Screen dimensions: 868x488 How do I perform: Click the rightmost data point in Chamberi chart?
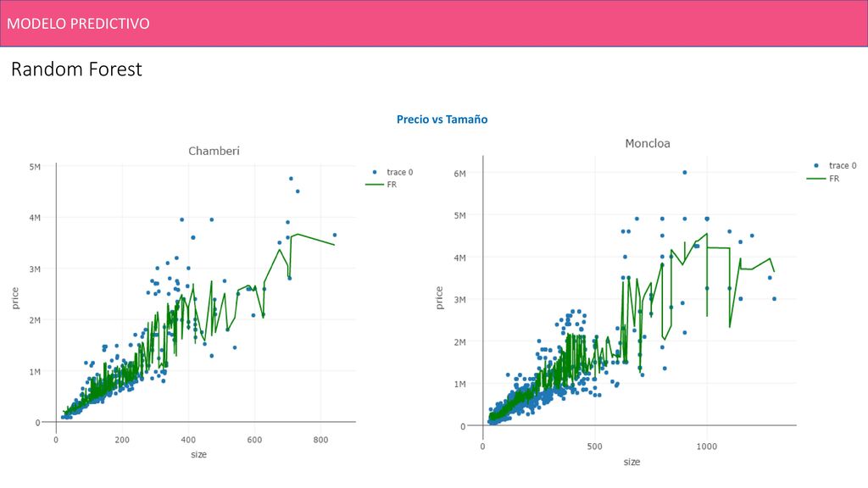(x=334, y=236)
